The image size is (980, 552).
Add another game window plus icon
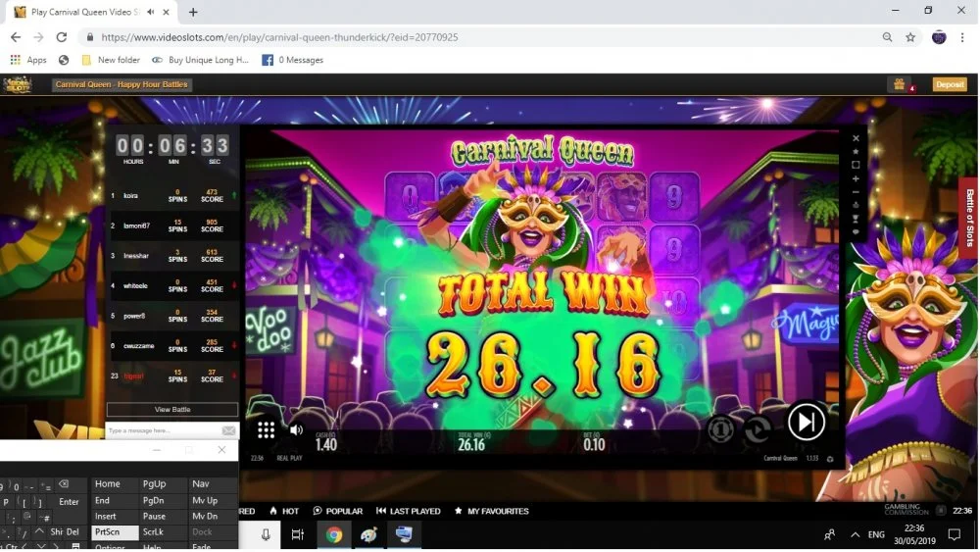click(856, 178)
